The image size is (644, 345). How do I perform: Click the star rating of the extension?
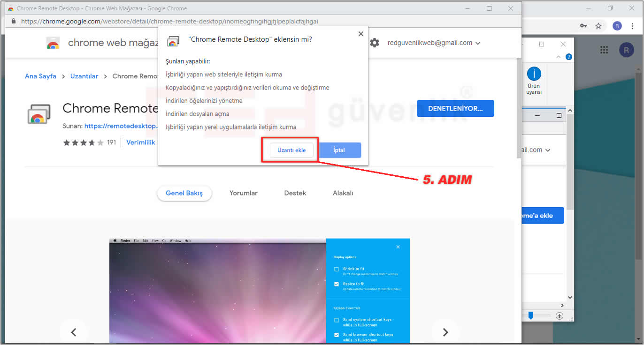pos(83,142)
